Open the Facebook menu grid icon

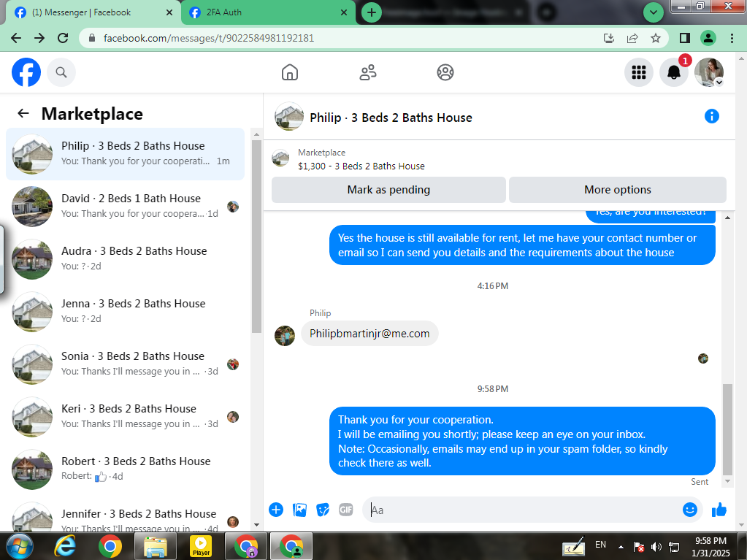pyautogui.click(x=638, y=72)
